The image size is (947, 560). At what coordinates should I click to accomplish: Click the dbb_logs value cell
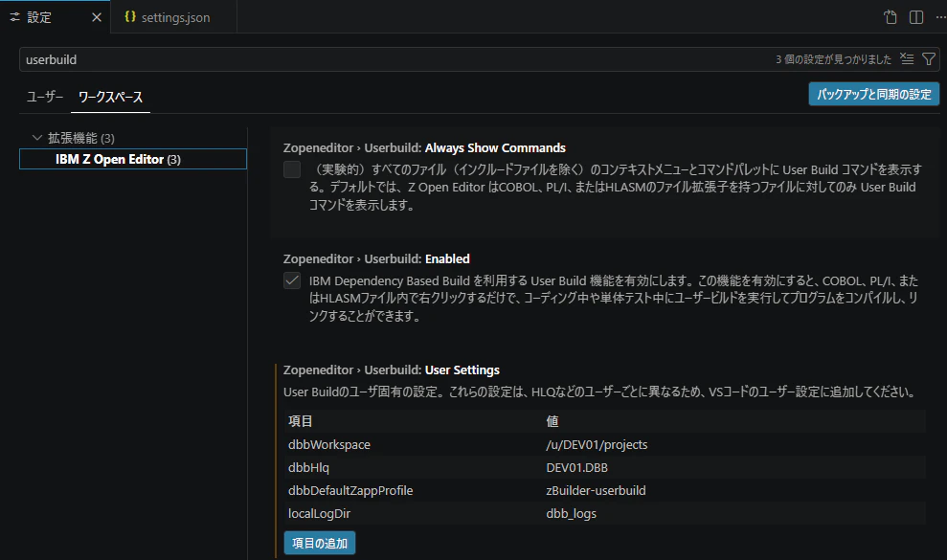point(571,513)
